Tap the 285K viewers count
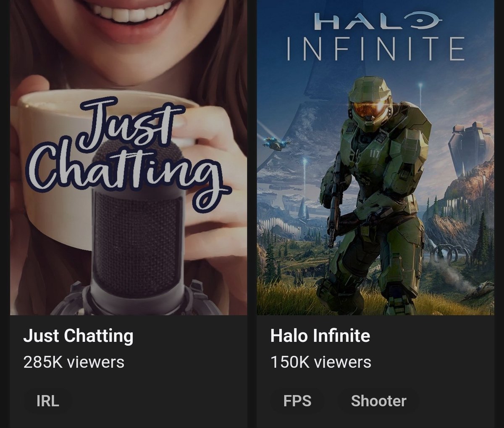Viewport: 504px width, 428px height. [74, 362]
